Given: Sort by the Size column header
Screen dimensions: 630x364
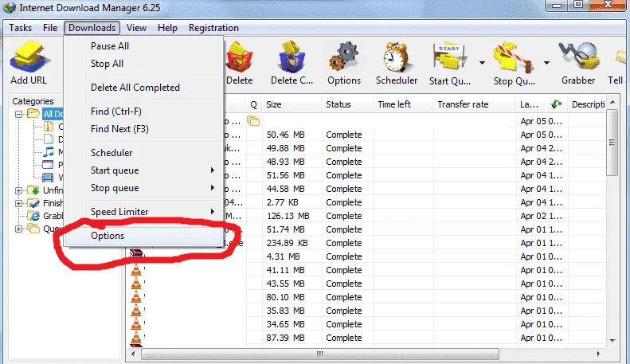Looking at the screenshot, I should (292, 104).
